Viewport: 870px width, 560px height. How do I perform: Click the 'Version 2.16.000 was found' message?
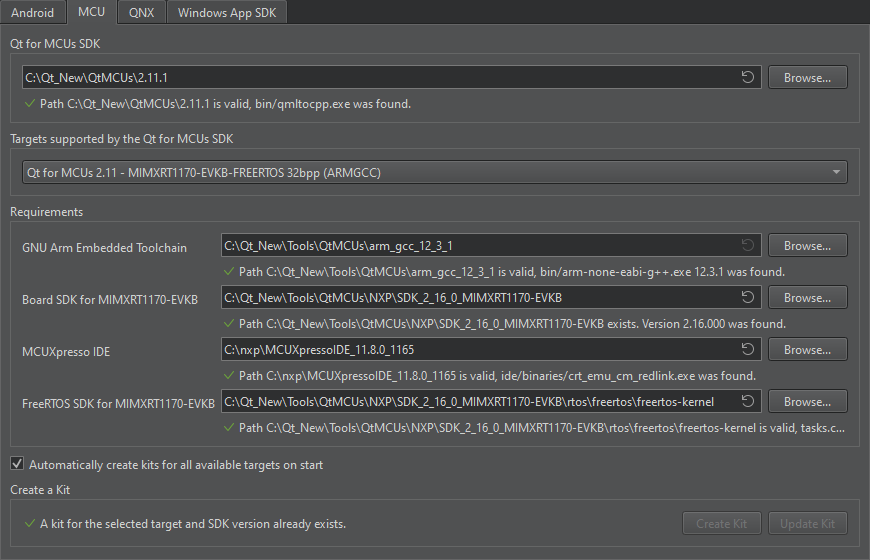512,324
